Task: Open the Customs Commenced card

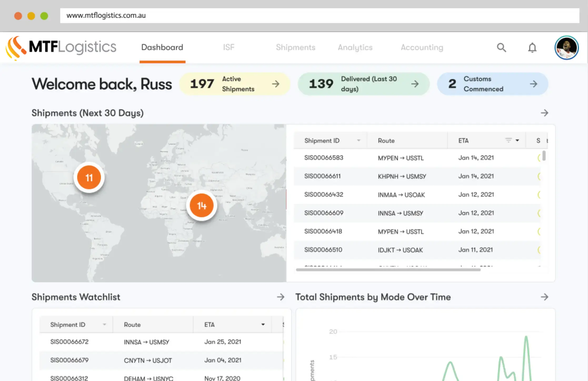Action: click(x=492, y=84)
